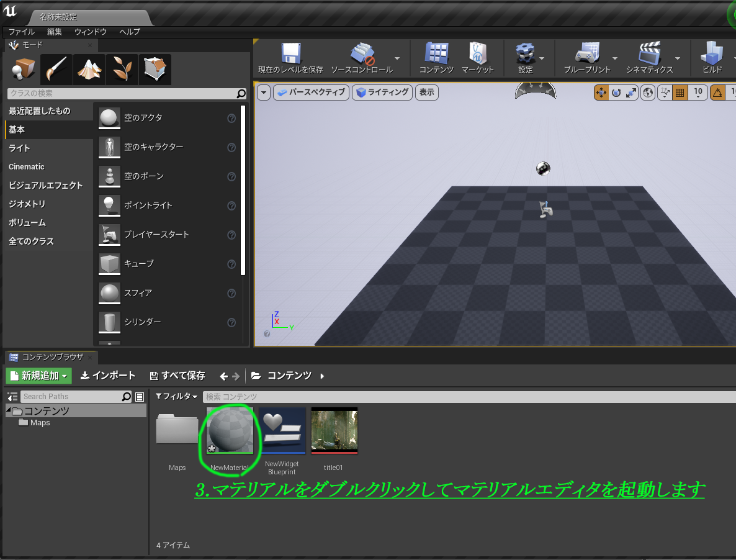Click the class list vertical scrollbar
This screenshot has height=560, width=736.
click(243, 190)
